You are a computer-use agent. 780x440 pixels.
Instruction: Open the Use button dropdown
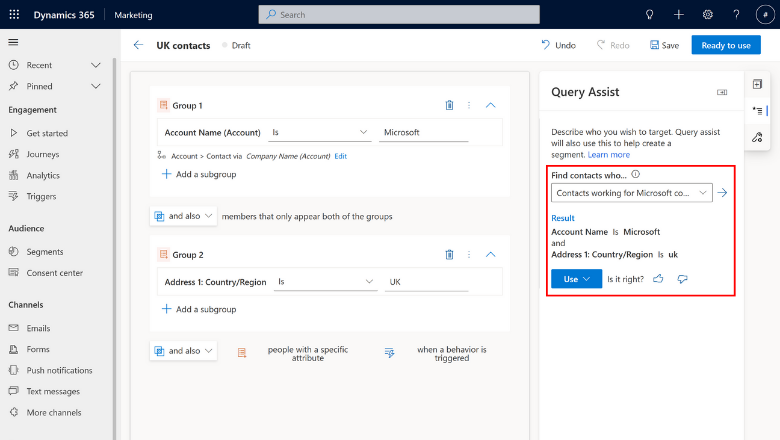[x=576, y=279]
